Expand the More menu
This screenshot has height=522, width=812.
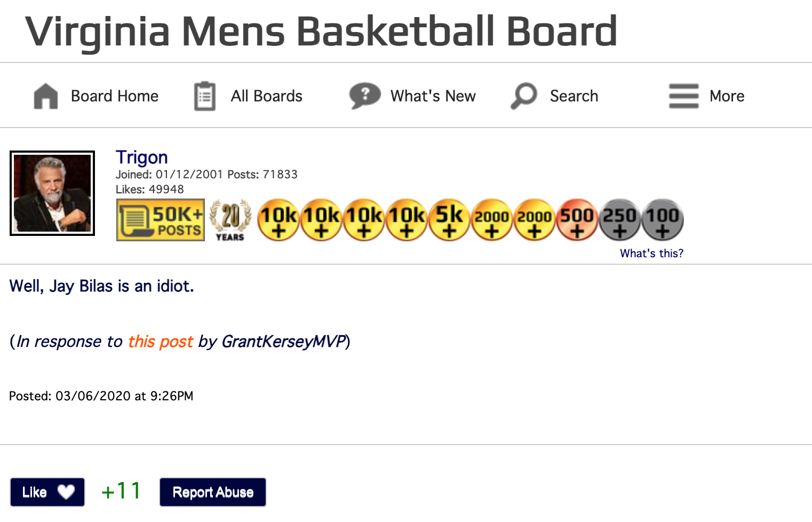707,96
